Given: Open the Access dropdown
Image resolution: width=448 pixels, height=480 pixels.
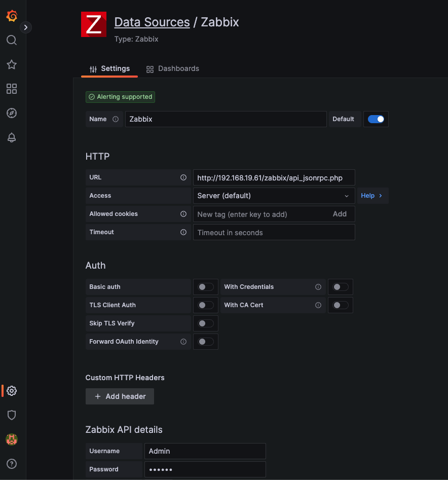Looking at the screenshot, I should (274, 196).
